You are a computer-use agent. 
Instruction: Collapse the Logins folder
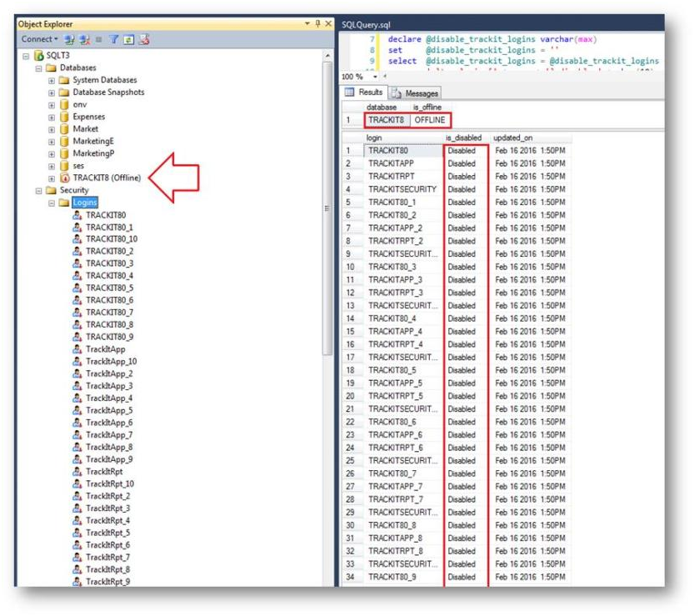click(x=52, y=203)
